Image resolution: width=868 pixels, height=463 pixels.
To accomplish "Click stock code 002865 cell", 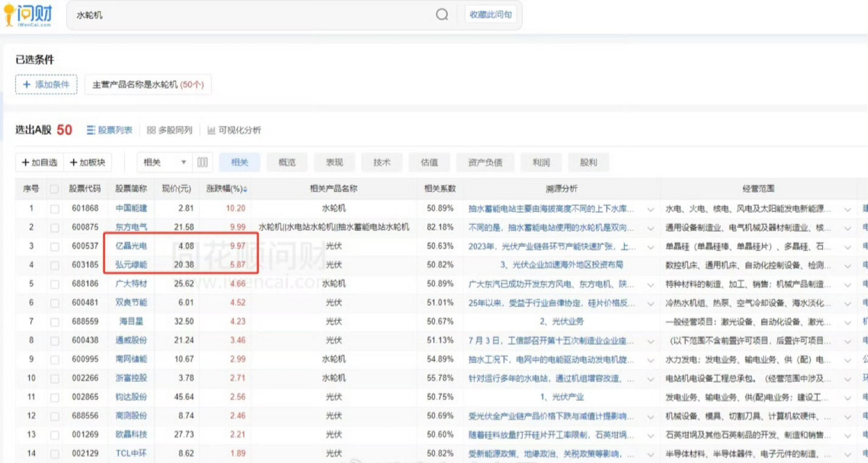I will pos(85,397).
